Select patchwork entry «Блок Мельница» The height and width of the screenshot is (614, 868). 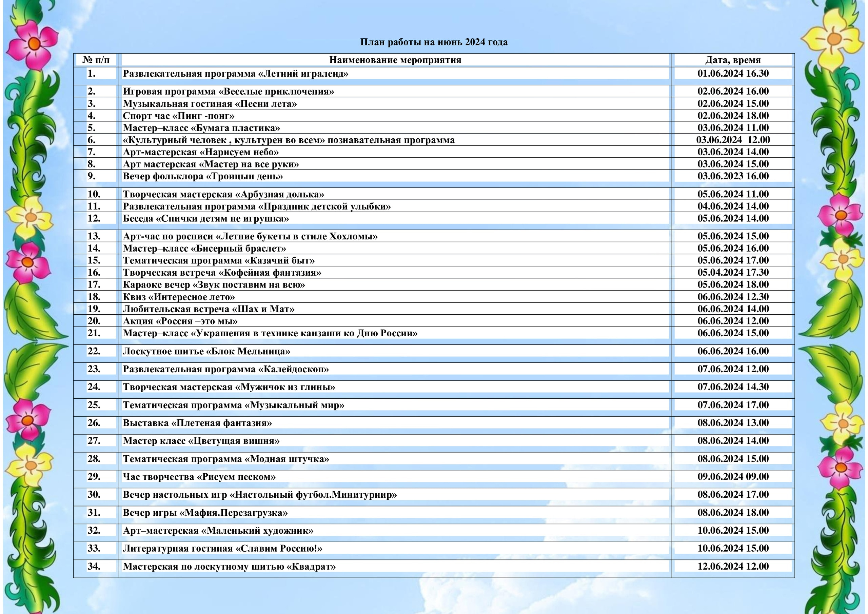pos(206,351)
